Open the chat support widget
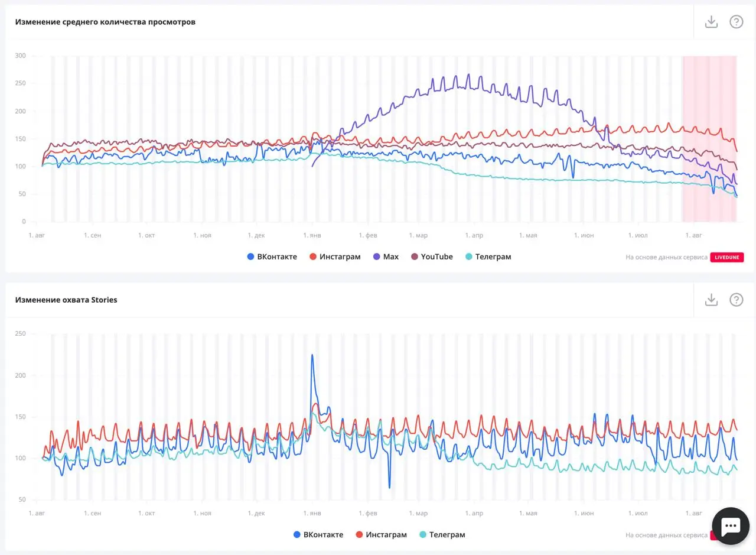The image size is (756, 555). point(731,525)
